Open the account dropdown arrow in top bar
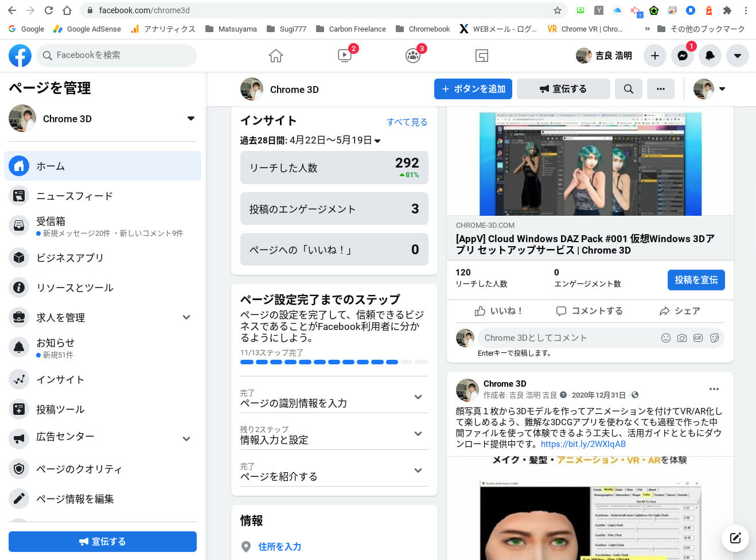This screenshot has height=560, width=756. click(x=738, y=56)
